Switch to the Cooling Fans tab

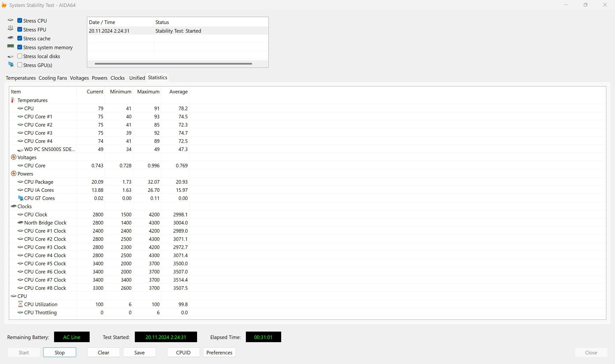tap(53, 78)
